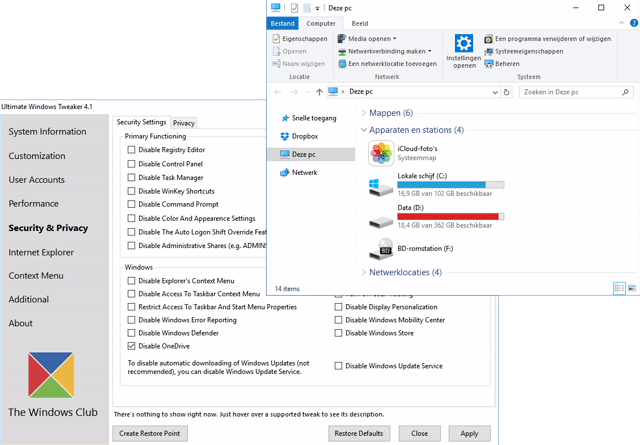Open the Bestand tab

(x=282, y=23)
